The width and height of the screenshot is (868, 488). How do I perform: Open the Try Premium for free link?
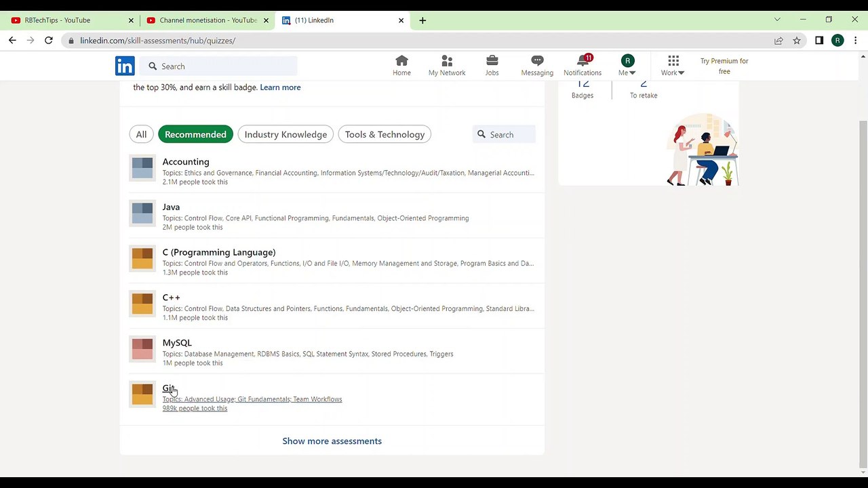(x=724, y=66)
